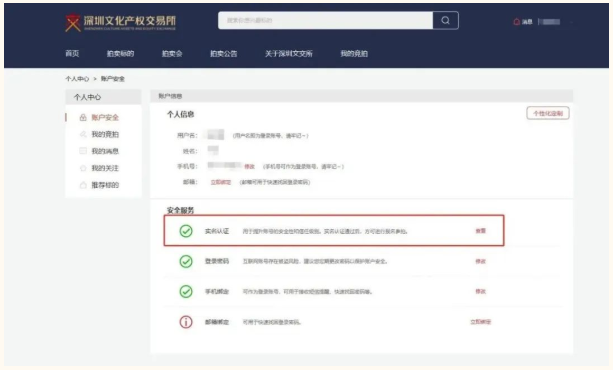Click the 推荐标的 sidebar icon
The image size is (613, 370).
(83, 185)
